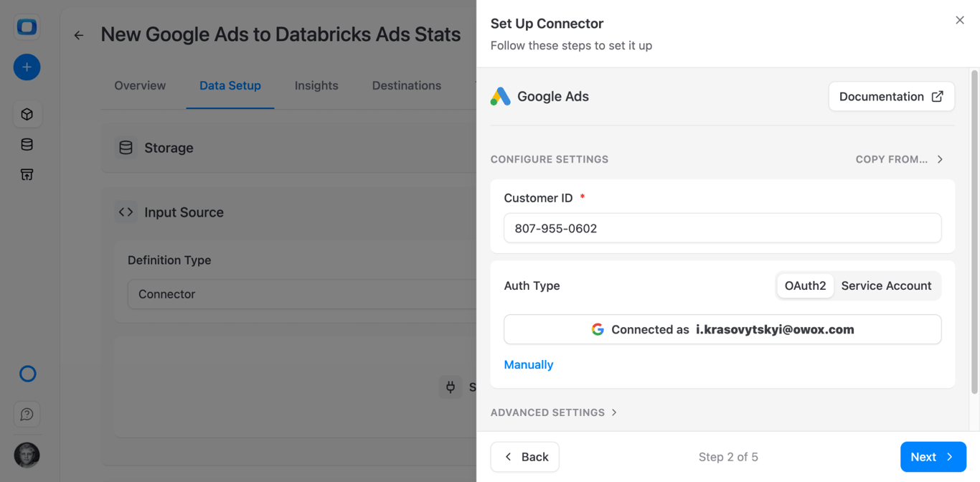Click the Definition Type label
This screenshot has width=980, height=482.
point(169,260)
